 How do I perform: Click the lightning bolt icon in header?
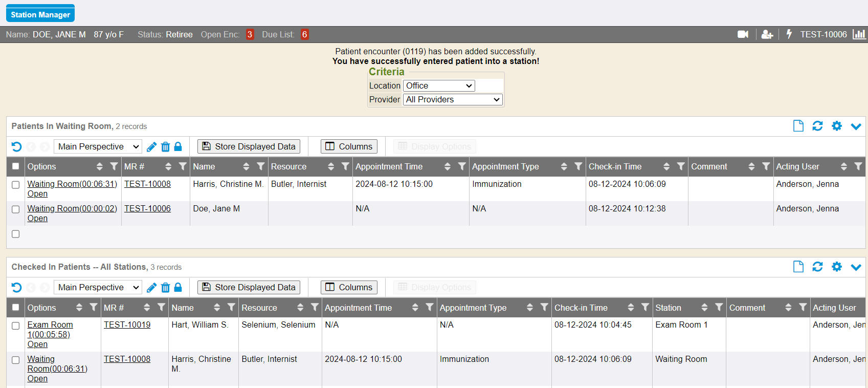pyautogui.click(x=789, y=34)
